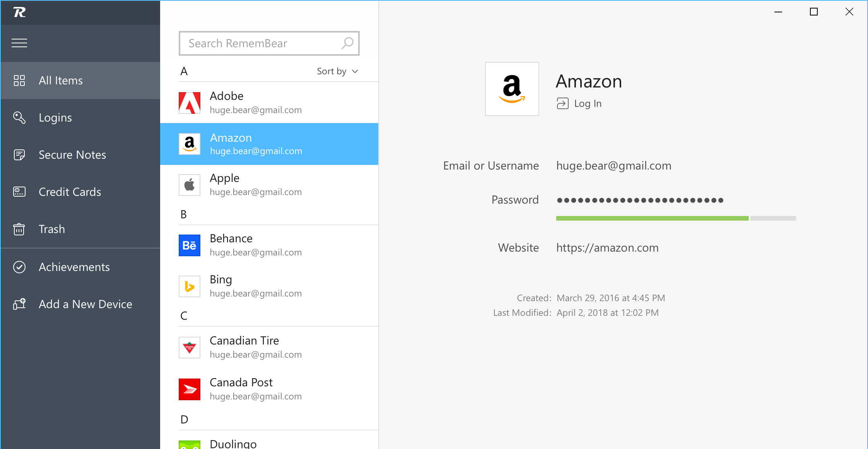Select the Adobe login entry icon

190,103
